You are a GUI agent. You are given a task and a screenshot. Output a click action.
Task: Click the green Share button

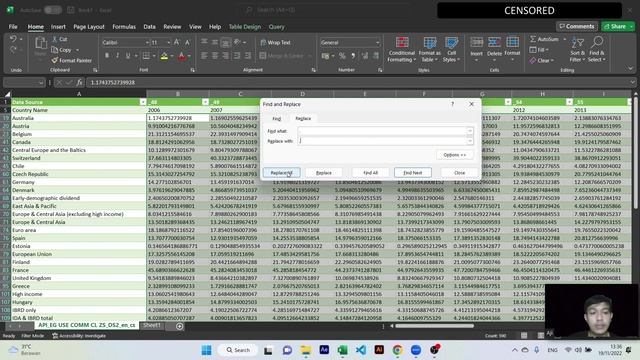pos(618,26)
